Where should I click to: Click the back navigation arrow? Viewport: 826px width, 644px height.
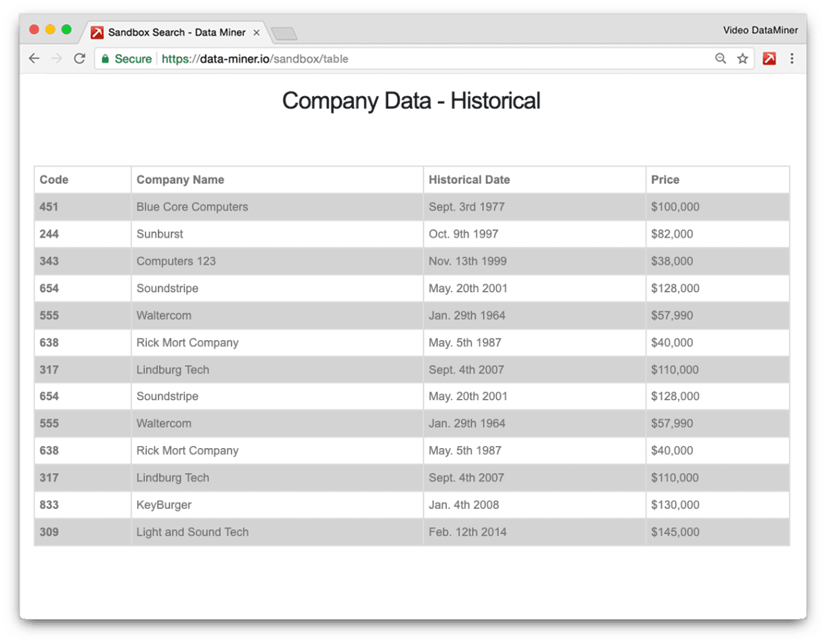point(34,59)
